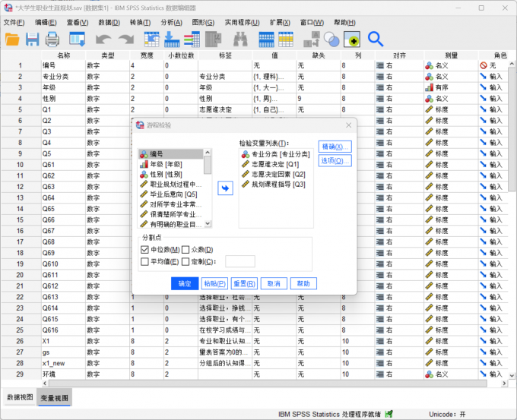Select 专业分类 [专业分类] in test variable list

point(276,154)
